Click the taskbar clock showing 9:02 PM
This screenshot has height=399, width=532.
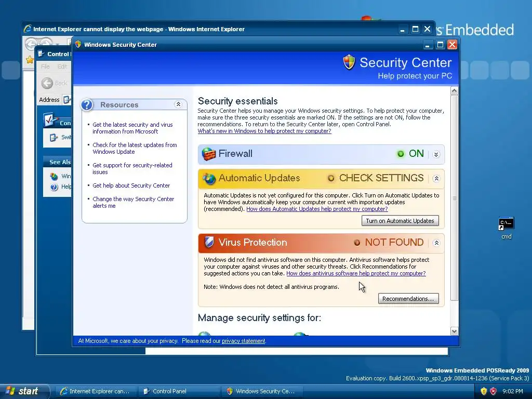click(x=512, y=391)
